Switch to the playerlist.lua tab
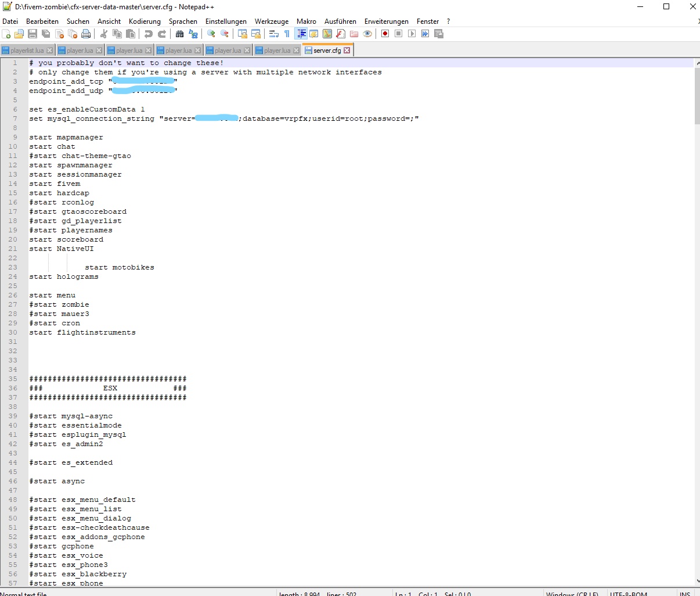This screenshot has width=700, height=596. pyautogui.click(x=27, y=51)
